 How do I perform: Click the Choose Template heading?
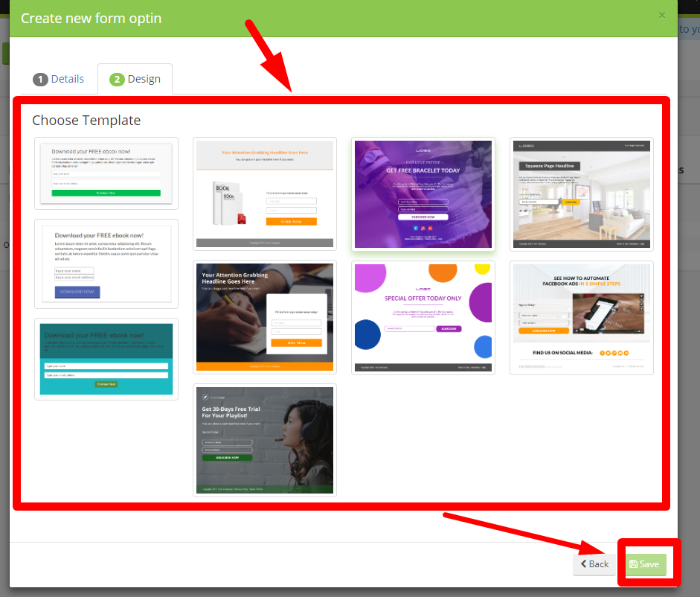(x=86, y=120)
